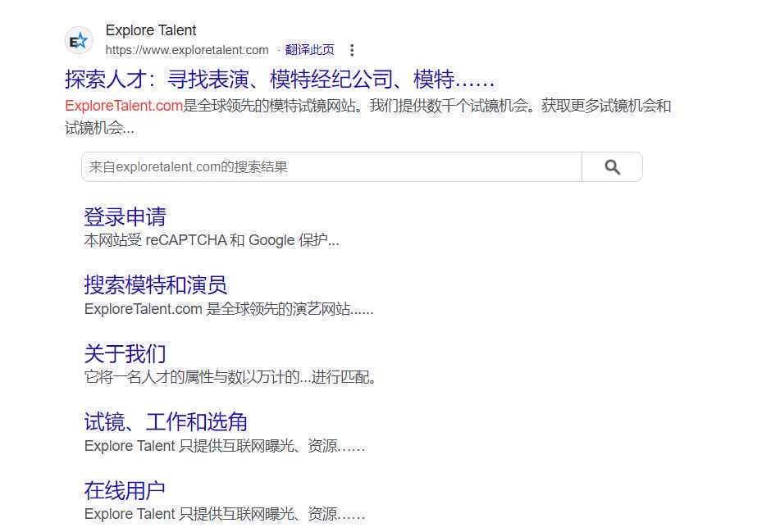Click the description under 在线用户

(225, 514)
